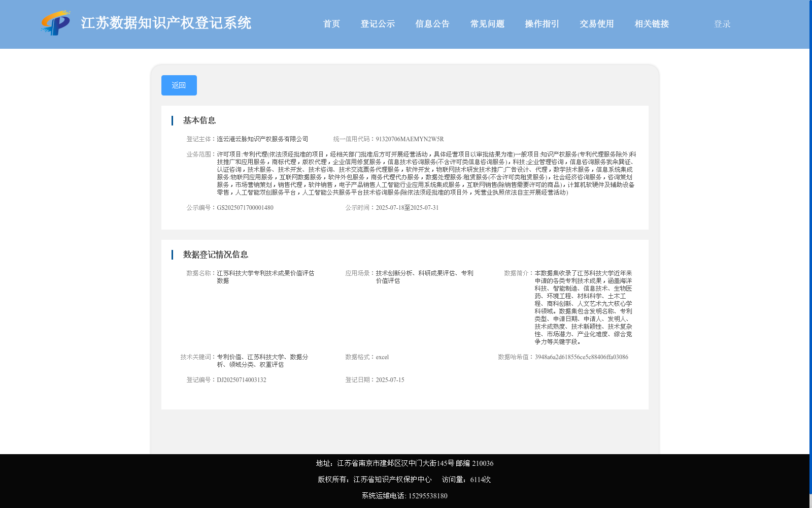Click the 系统运维电话 phone number
Viewport: 812px width, 508px height.
point(428,495)
